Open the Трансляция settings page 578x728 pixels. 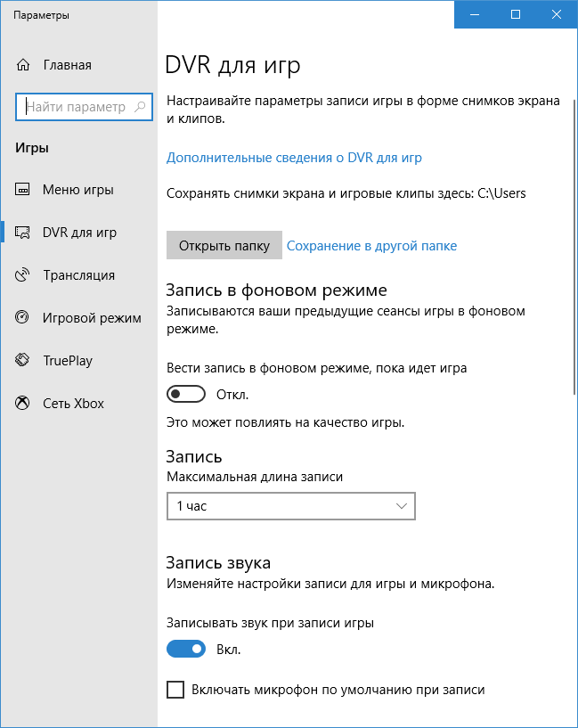pos(79,274)
